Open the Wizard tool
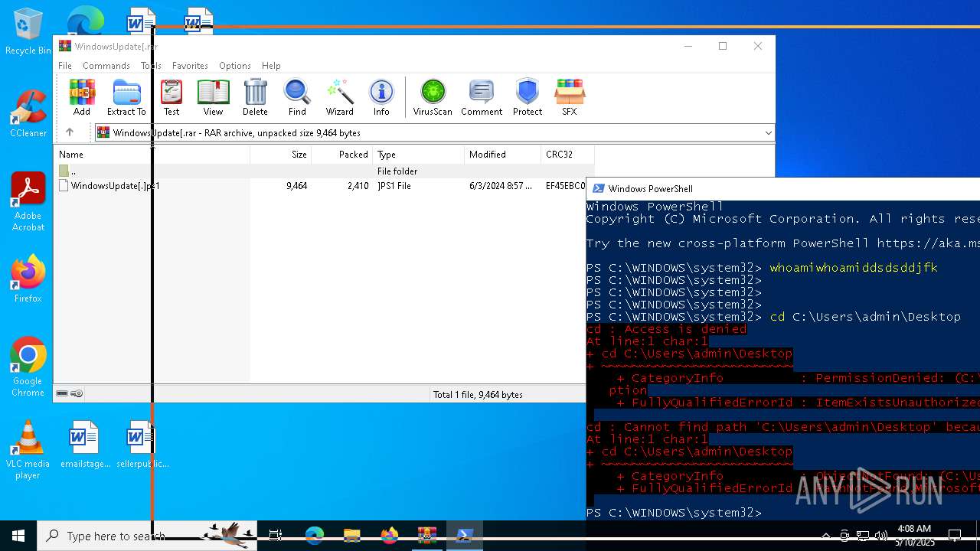The width and height of the screenshot is (980, 551). (339, 97)
